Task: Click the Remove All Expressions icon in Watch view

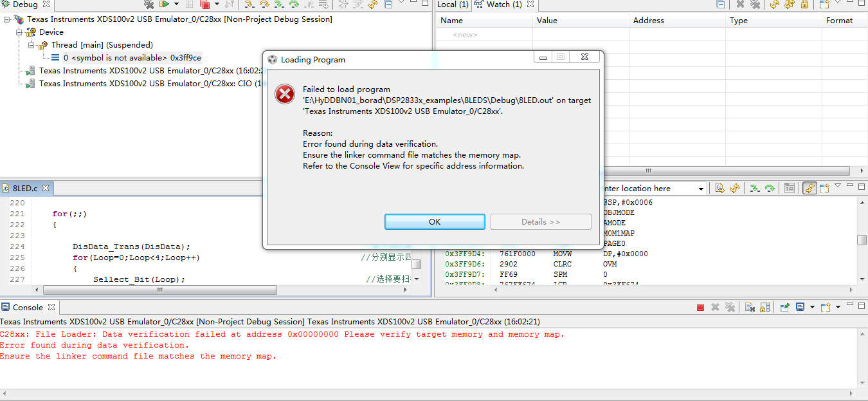Action: (755, 5)
